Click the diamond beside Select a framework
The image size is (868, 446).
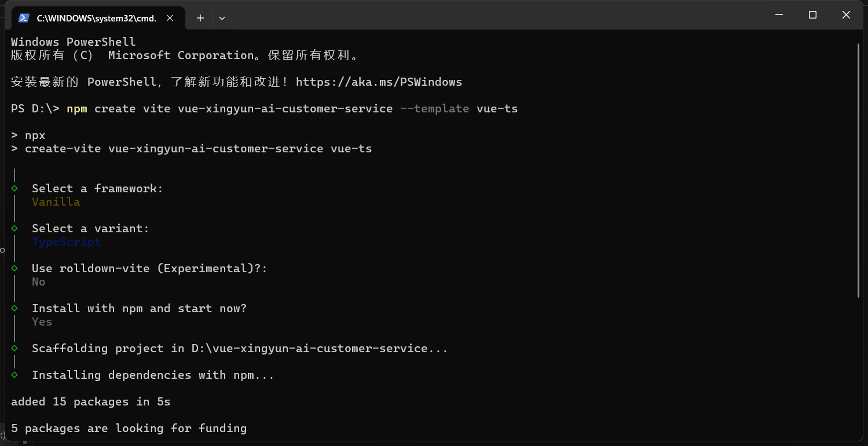[14, 189]
